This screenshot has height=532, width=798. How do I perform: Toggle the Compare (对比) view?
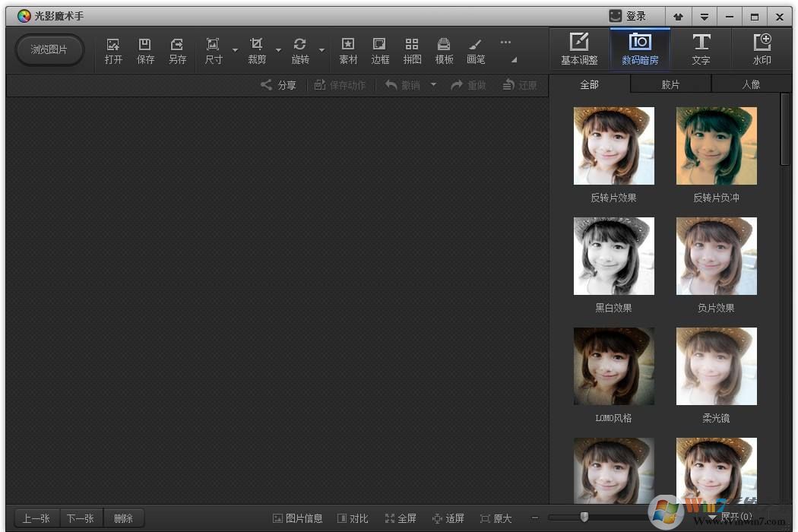click(x=353, y=518)
